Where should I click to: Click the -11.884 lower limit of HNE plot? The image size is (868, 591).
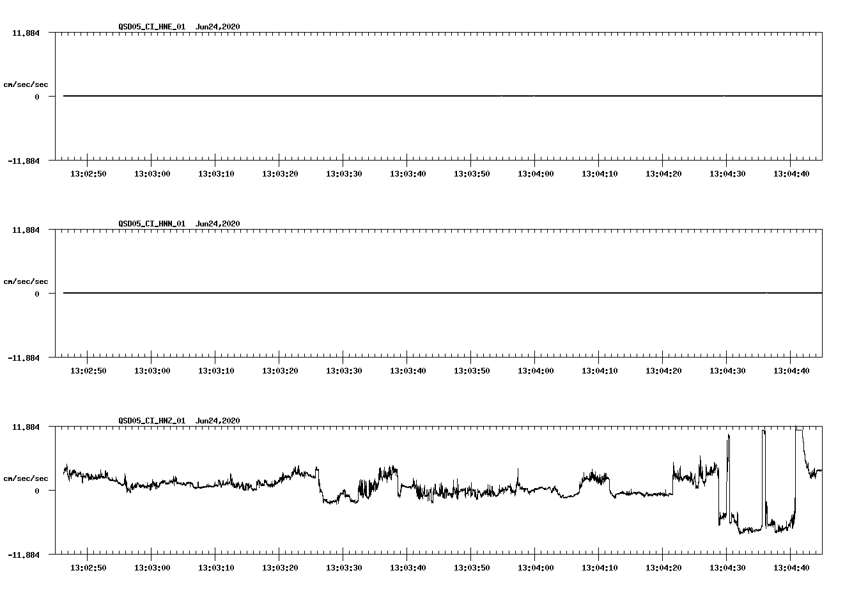(24, 161)
